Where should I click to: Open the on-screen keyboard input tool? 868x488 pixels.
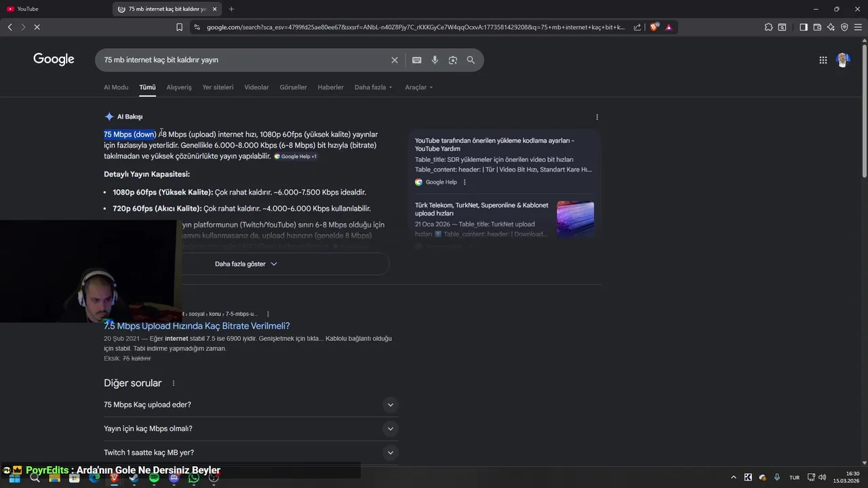pos(416,60)
